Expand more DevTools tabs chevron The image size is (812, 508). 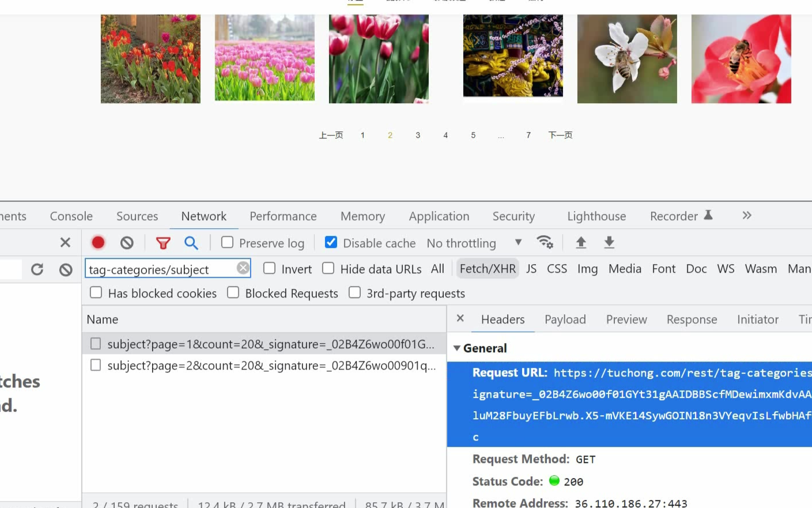point(747,216)
